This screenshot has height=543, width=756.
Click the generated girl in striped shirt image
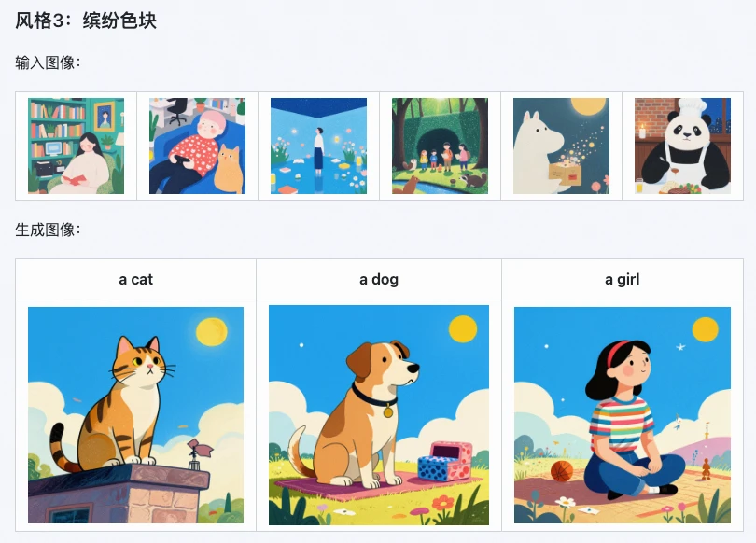623,415
